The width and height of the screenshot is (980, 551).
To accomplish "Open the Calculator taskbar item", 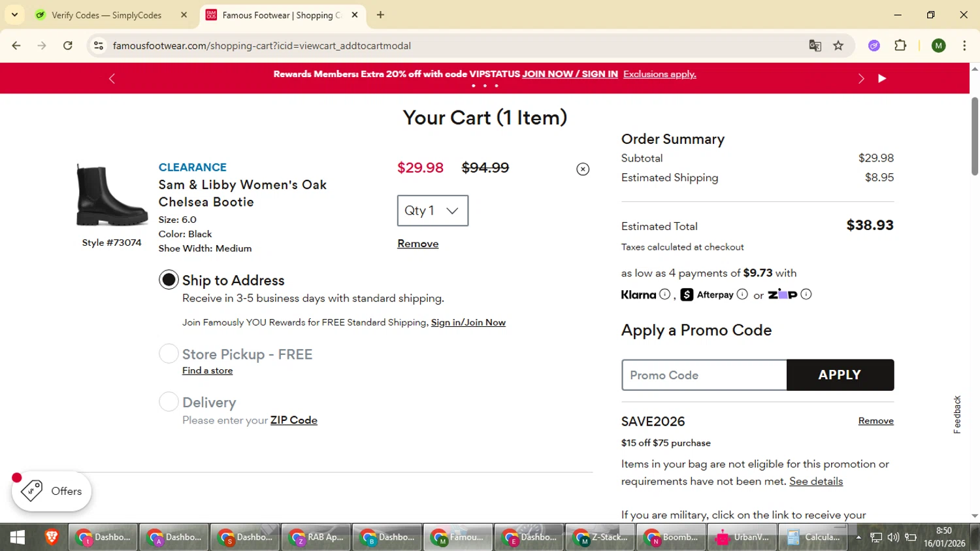I will 813,537.
